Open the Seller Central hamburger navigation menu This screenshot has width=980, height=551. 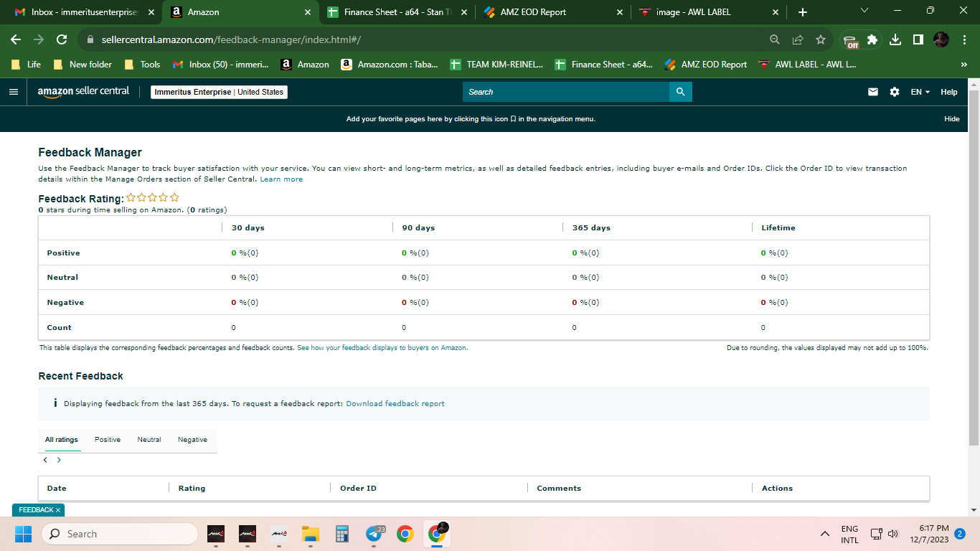point(13,92)
